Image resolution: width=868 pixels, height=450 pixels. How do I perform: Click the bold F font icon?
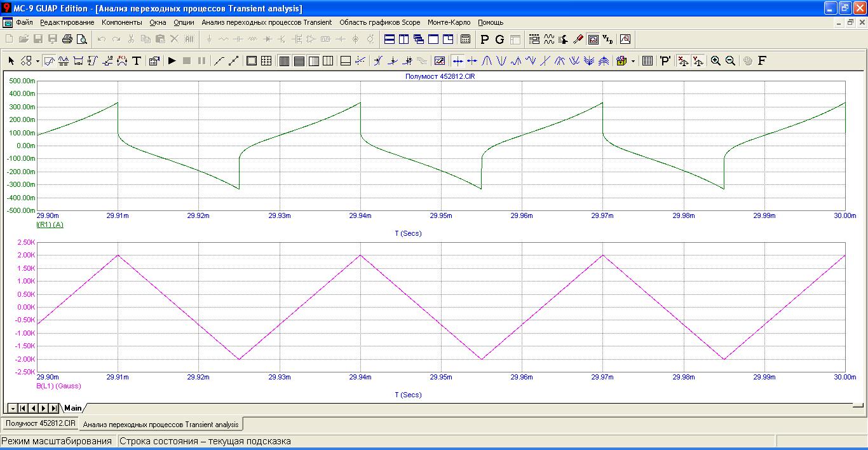point(762,61)
